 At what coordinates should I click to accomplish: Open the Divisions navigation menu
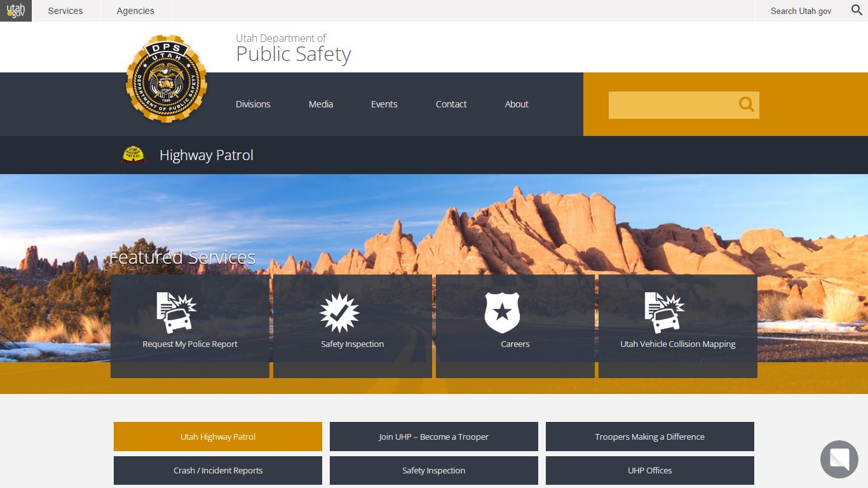click(253, 104)
